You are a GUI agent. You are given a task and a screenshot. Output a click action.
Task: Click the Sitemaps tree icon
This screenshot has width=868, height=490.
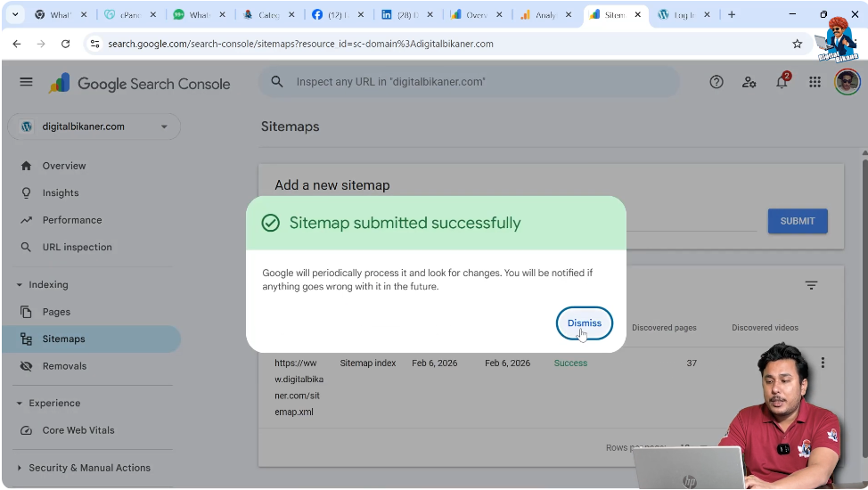click(26, 339)
